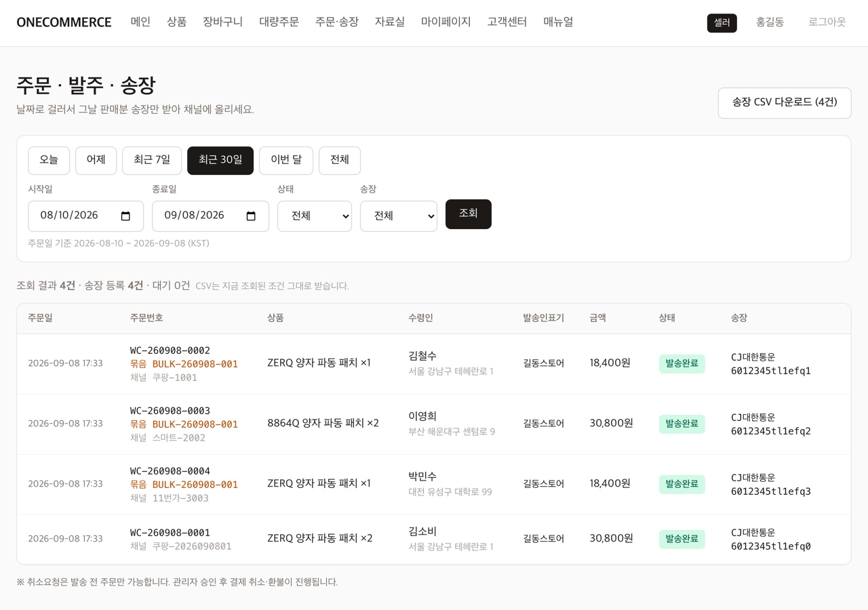Click 발송완료 status badge in 김소비 row
Image resolution: width=868 pixels, height=610 pixels.
click(x=682, y=540)
